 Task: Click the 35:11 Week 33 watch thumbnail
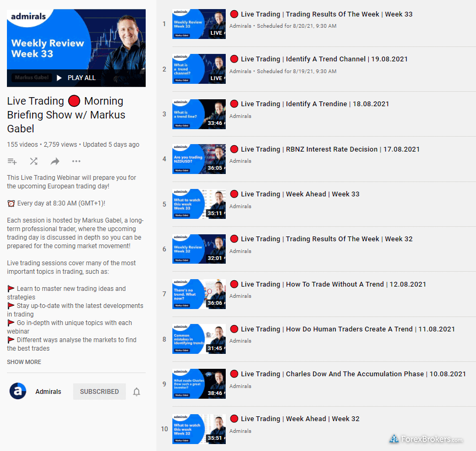[199, 204]
